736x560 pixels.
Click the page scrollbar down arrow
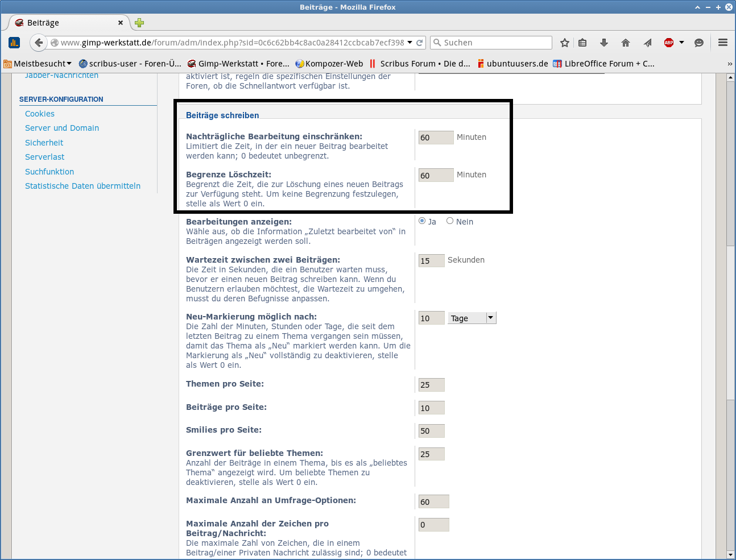(x=731, y=555)
